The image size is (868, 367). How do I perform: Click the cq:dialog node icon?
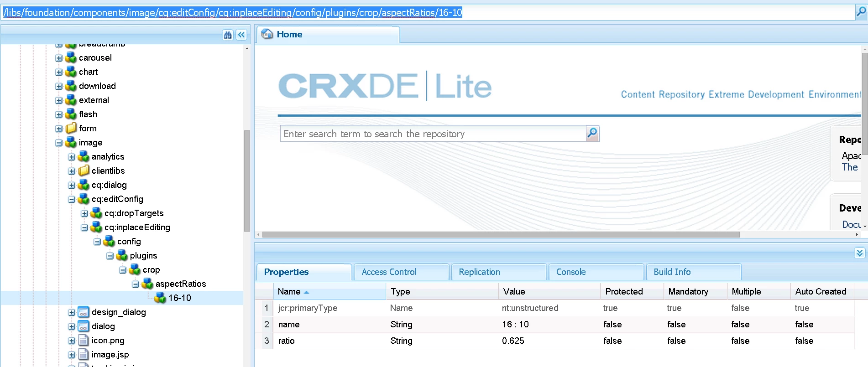[x=84, y=185]
